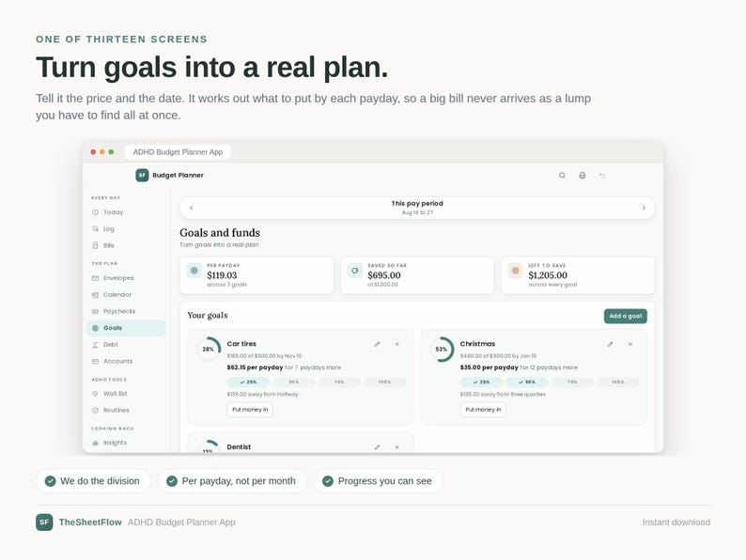The width and height of the screenshot is (746, 560).
Task: Click the heart icon beside Wait list
Action: point(95,394)
